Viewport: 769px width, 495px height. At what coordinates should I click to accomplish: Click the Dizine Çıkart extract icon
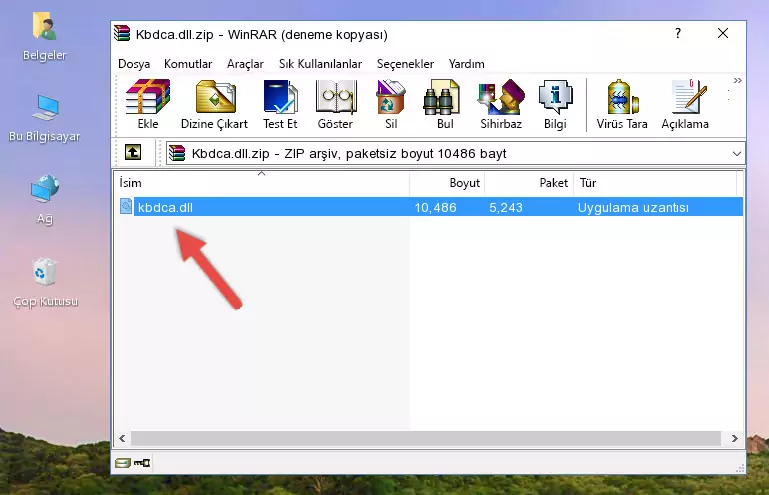[215, 104]
